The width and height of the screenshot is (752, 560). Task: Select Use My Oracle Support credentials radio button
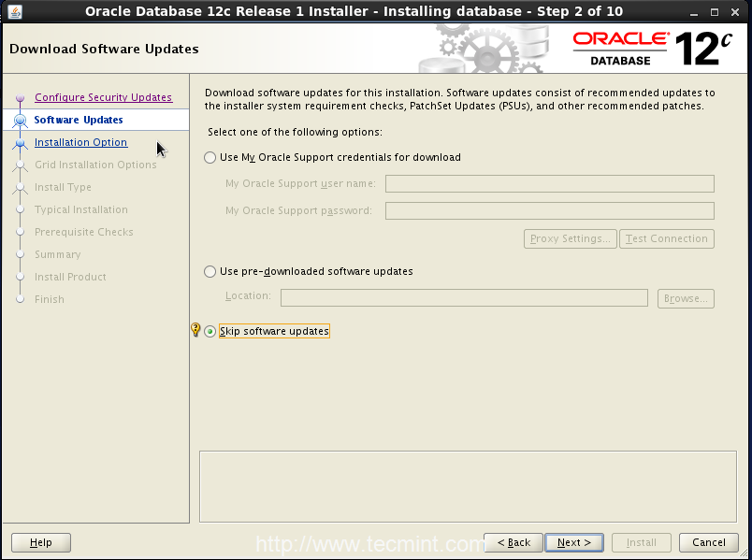[210, 157]
